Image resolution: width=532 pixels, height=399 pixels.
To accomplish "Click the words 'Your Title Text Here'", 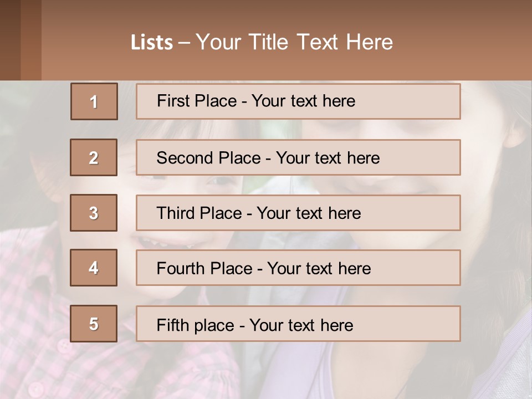I will click(294, 42).
